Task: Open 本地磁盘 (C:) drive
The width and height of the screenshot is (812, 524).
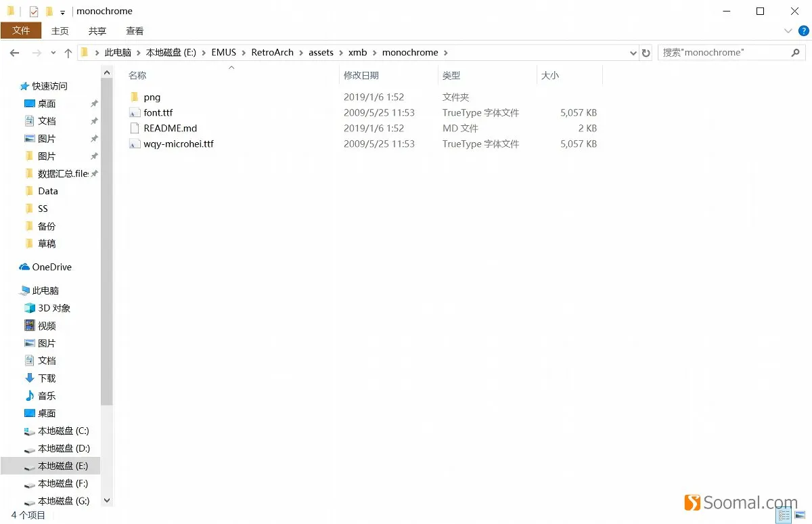Action: (x=57, y=431)
